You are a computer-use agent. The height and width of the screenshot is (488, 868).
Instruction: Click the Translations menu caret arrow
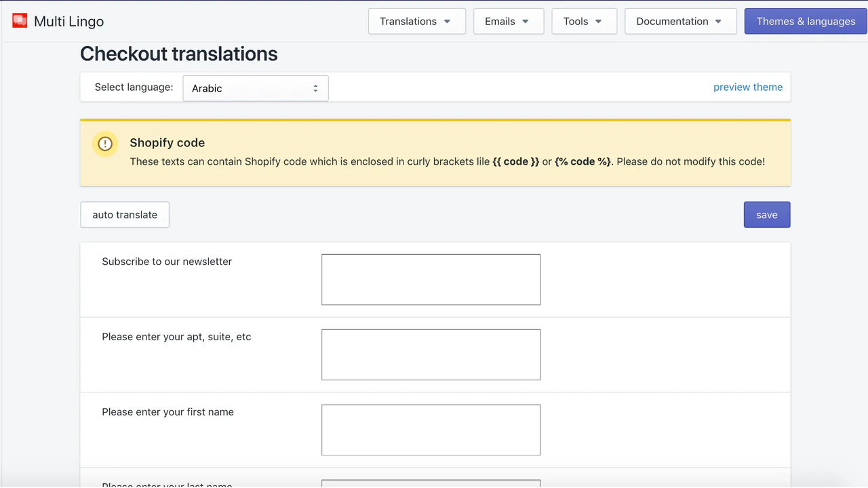[x=447, y=22]
